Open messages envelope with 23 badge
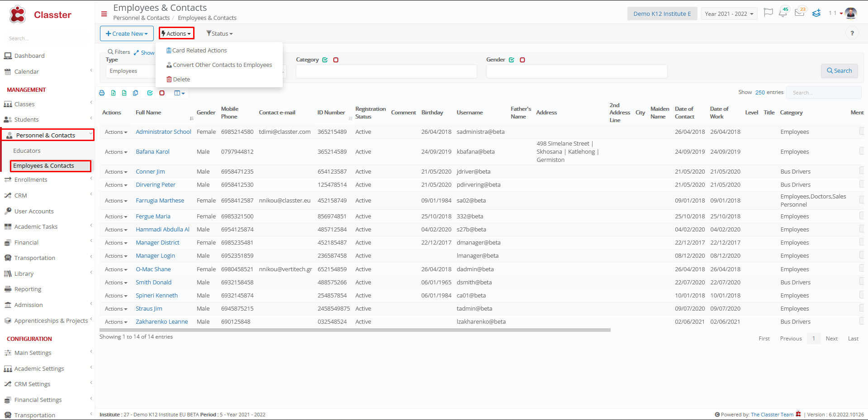868x420 pixels. click(800, 12)
